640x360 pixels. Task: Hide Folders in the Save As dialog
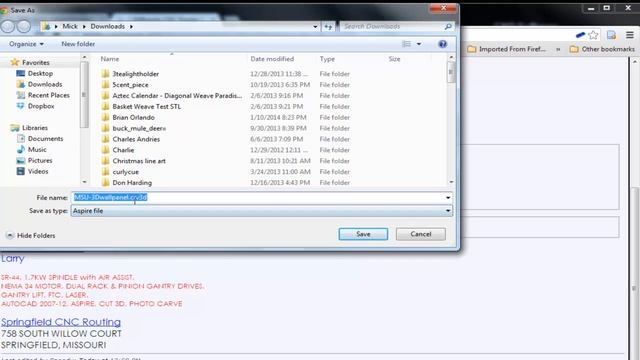point(31,236)
